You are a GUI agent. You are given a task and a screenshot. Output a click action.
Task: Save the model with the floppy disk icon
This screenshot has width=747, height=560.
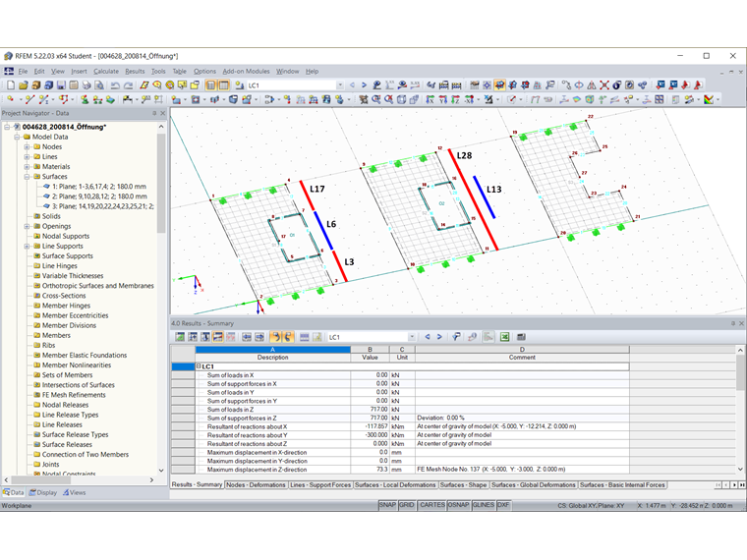point(61,85)
